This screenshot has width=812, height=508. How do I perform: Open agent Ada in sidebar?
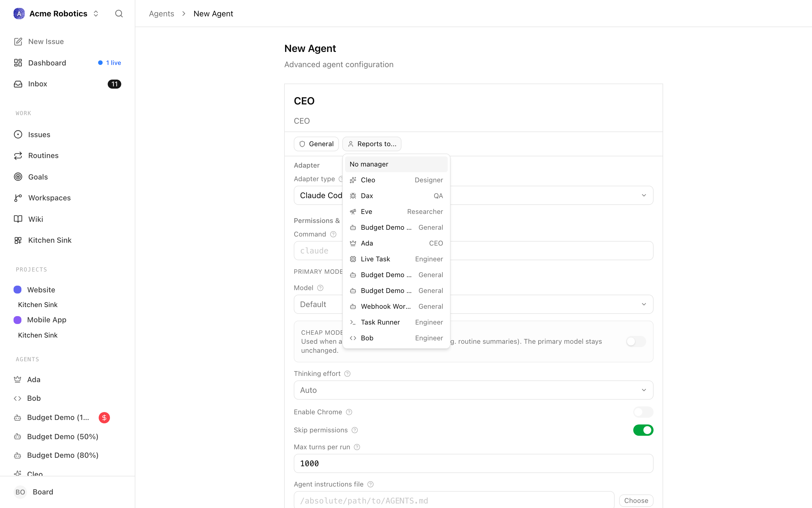tap(67, 379)
